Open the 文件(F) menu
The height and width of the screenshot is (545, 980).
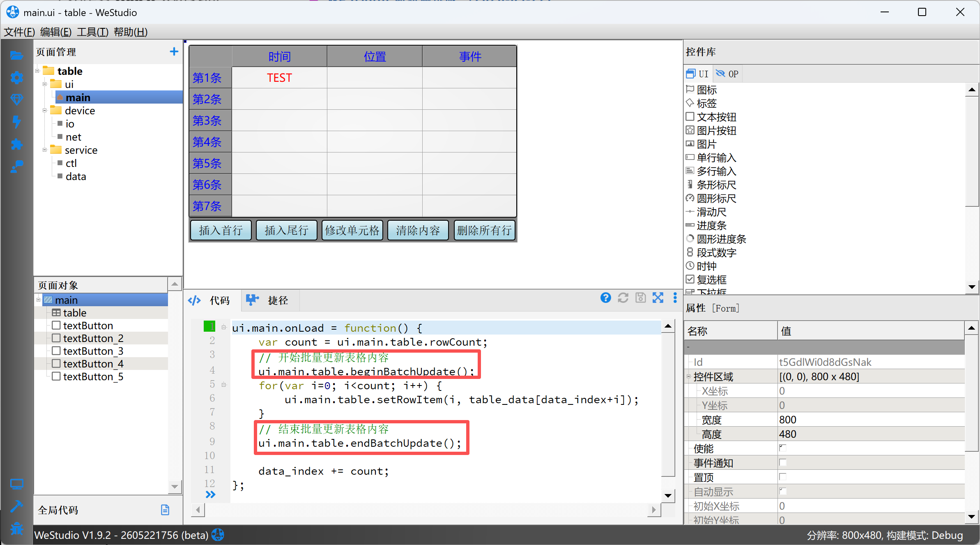tap(19, 32)
